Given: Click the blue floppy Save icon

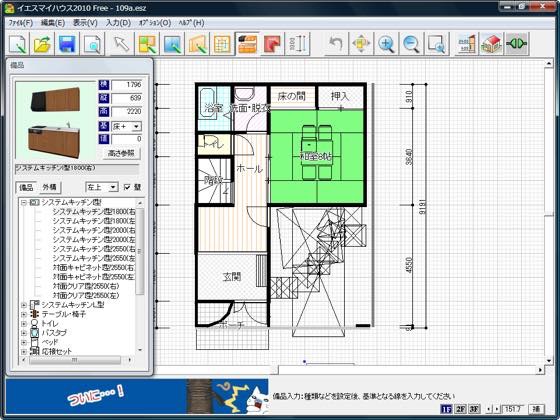Looking at the screenshot, I should click(x=67, y=44).
